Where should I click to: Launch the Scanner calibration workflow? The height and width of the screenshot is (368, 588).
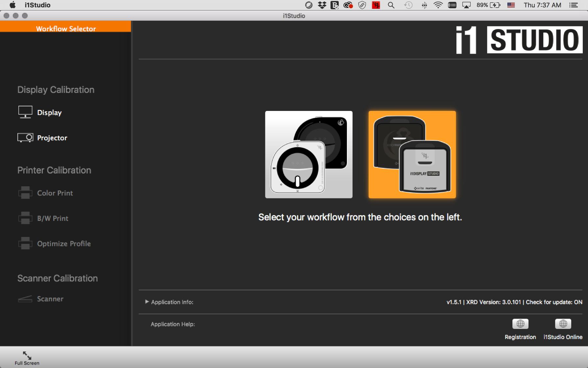[x=40, y=299]
